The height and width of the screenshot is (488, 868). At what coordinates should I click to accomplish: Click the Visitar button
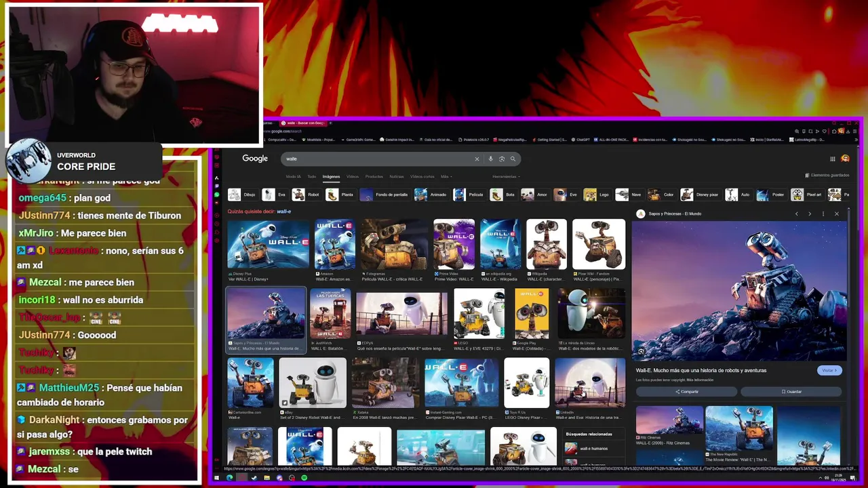tap(830, 370)
